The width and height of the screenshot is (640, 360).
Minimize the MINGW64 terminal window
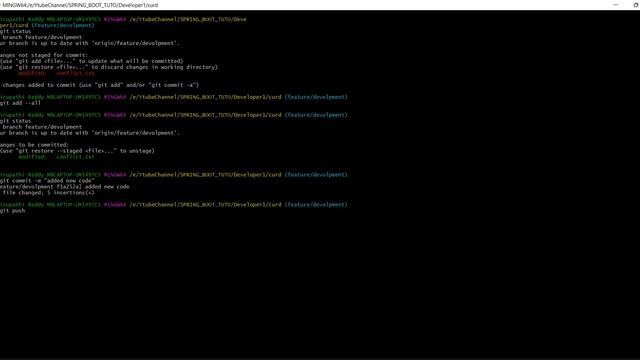coord(616,5)
